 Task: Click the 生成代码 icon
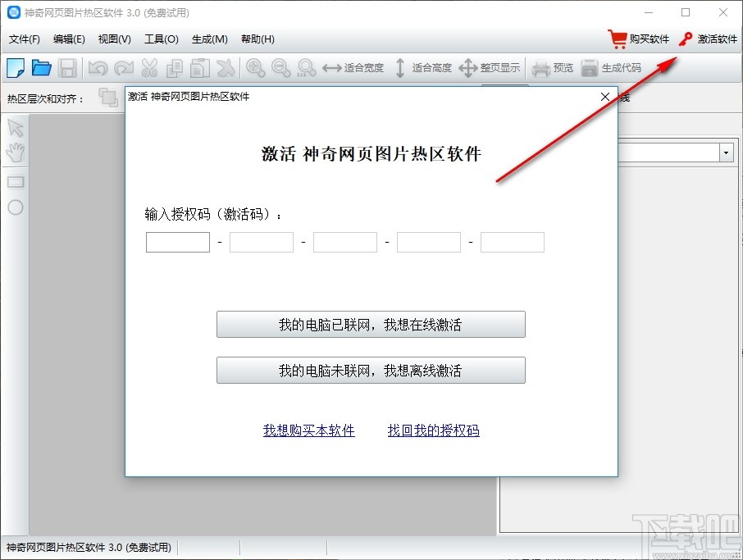tap(608, 67)
